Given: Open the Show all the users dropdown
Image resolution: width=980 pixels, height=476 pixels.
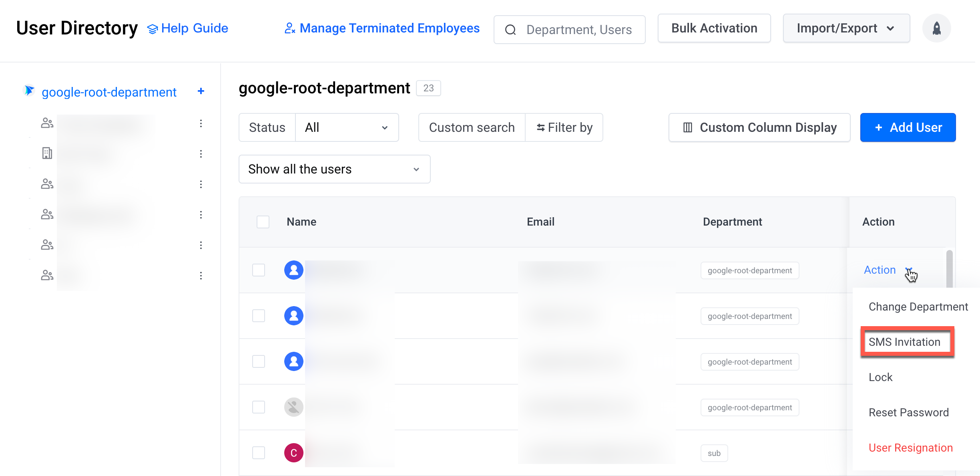Looking at the screenshot, I should tap(335, 169).
